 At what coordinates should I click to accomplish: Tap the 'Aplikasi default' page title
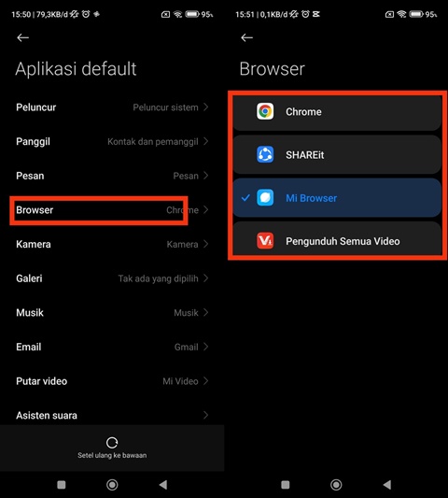(x=76, y=69)
